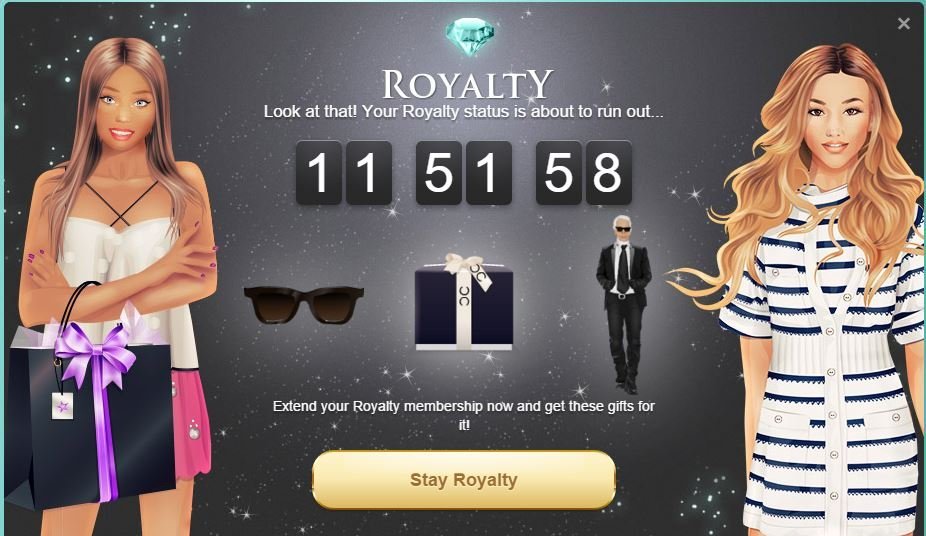Click the Stay Royalty button
926x536 pixels.
(x=464, y=479)
